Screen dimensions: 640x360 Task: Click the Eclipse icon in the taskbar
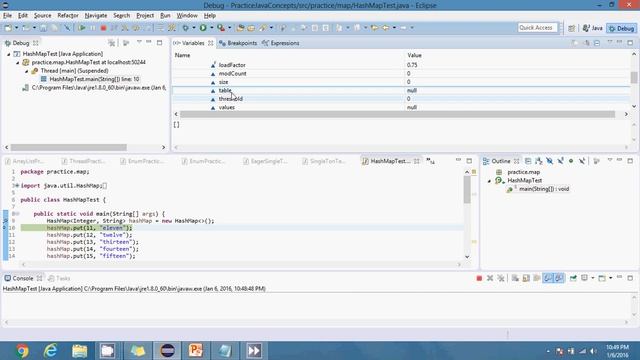167,351
